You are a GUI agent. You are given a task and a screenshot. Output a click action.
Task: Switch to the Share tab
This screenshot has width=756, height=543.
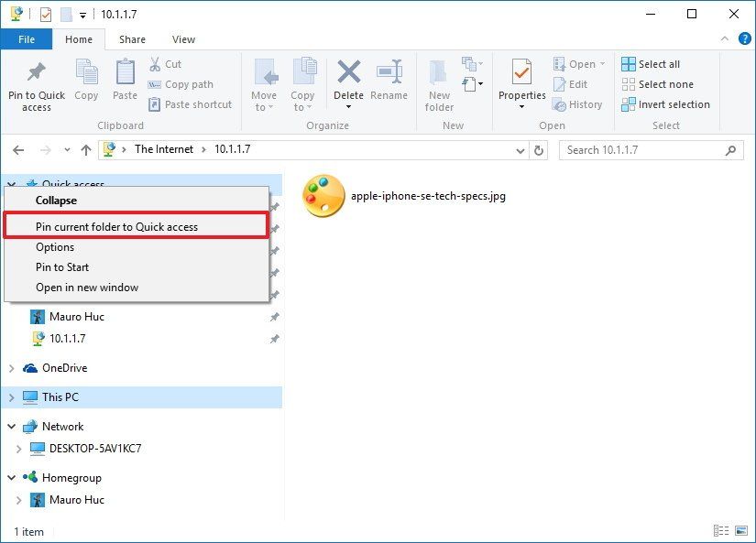[132, 39]
